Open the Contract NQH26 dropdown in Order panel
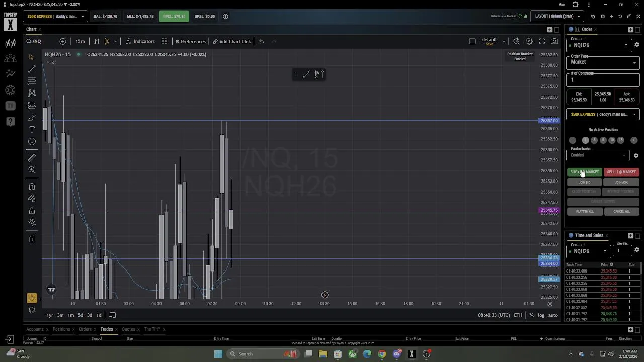Image resolution: width=644 pixels, height=362 pixels. [x=599, y=45]
